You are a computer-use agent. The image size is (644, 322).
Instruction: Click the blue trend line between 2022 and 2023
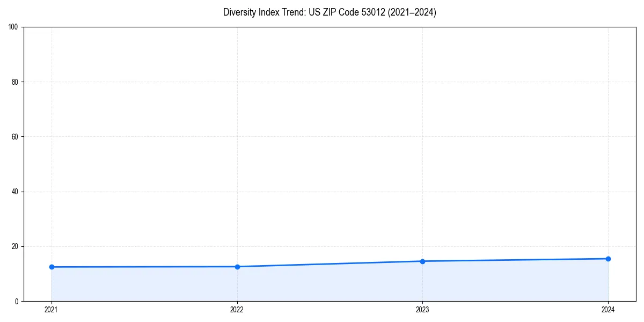tap(330, 264)
